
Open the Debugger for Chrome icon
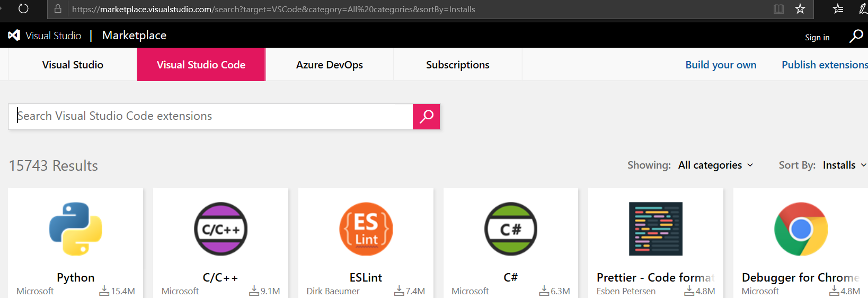coord(801,229)
